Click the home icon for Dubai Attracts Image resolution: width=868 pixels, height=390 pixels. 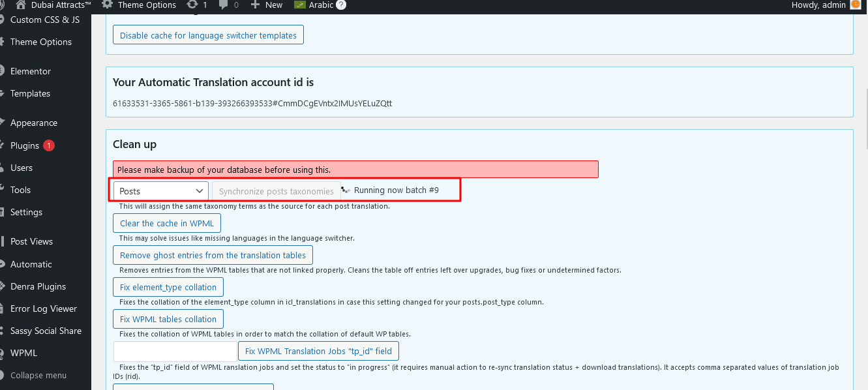pos(21,5)
